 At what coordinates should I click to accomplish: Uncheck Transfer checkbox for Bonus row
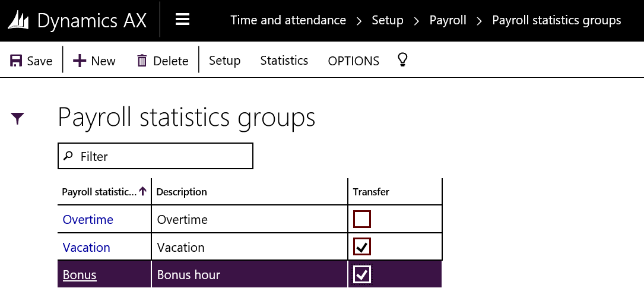362,274
